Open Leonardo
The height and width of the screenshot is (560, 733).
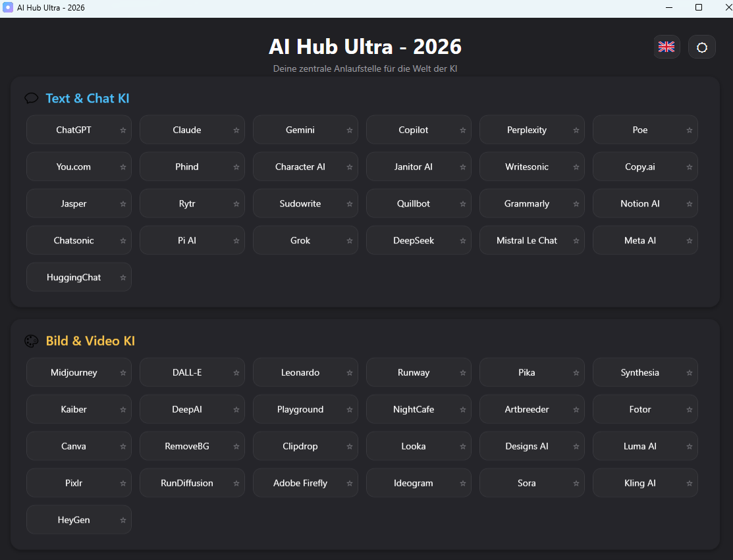[306, 372]
